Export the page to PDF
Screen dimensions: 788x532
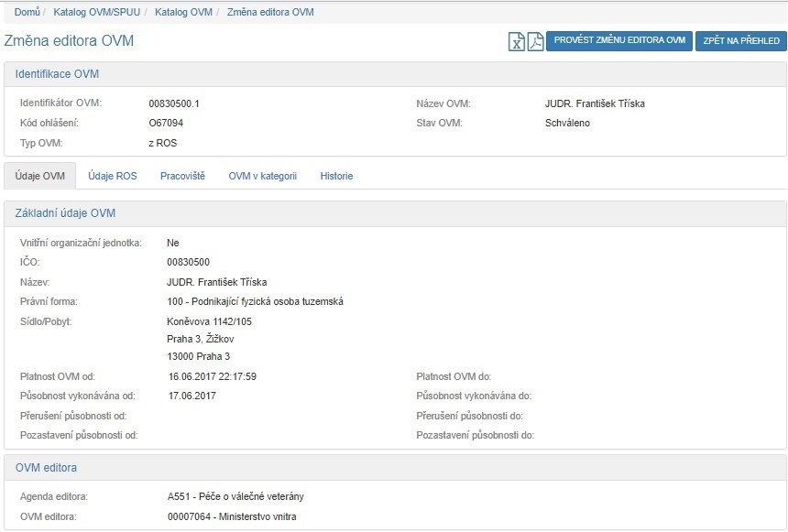pos(535,41)
